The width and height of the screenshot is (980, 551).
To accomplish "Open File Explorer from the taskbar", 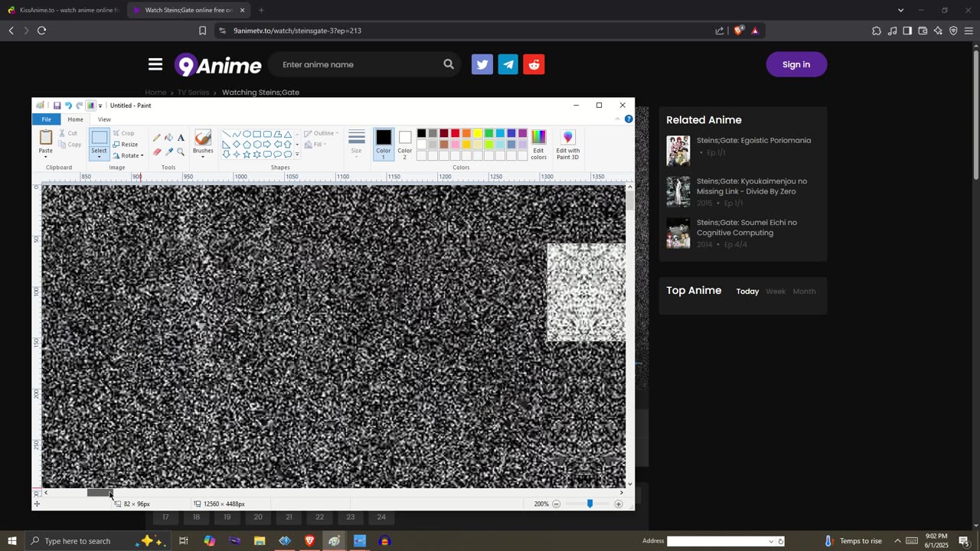I will 260,541.
